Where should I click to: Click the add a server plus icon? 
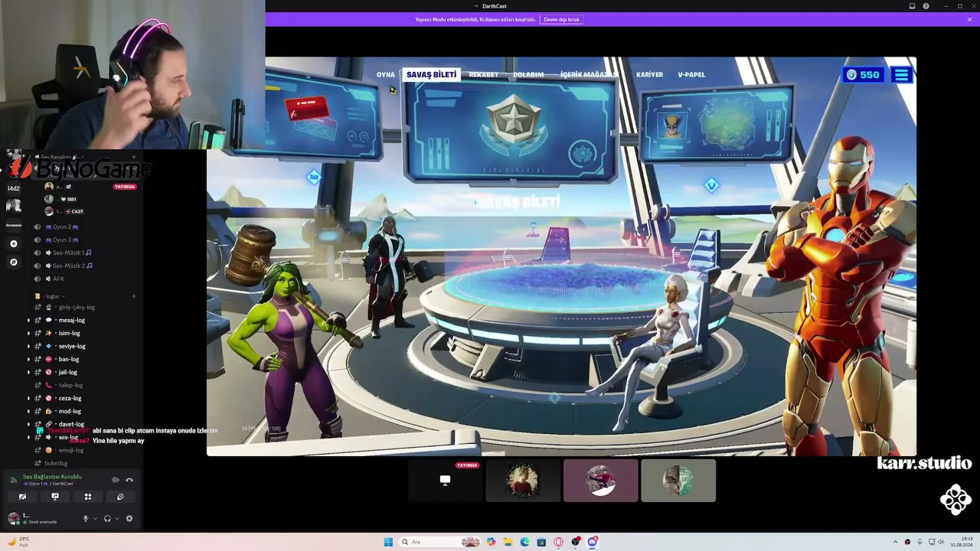click(x=13, y=243)
